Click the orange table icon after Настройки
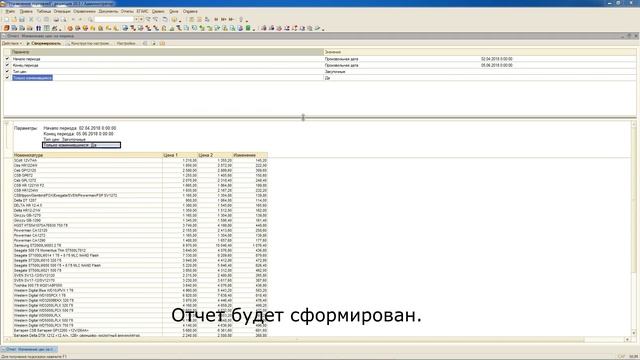This screenshot has width=640, height=360. (162, 43)
